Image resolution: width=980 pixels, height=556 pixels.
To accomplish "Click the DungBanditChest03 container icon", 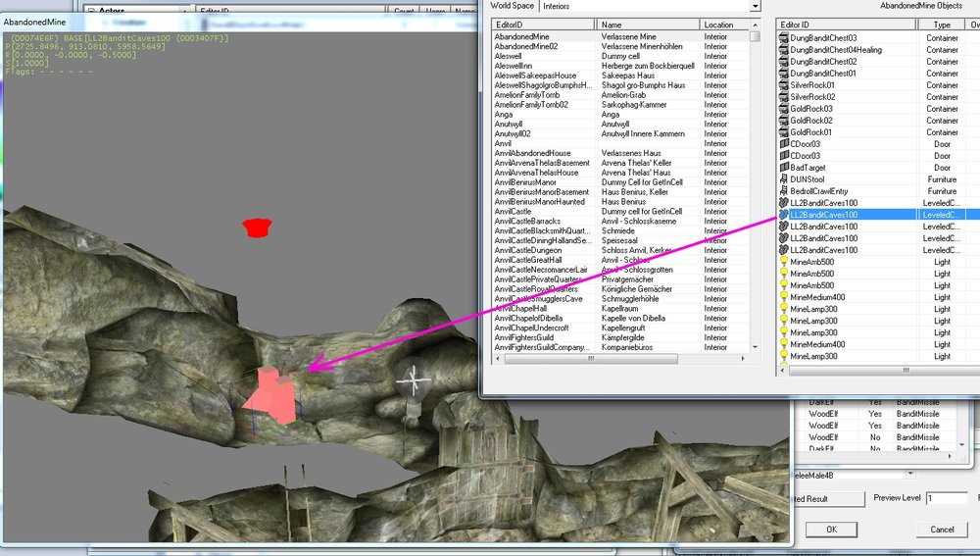I will [784, 38].
